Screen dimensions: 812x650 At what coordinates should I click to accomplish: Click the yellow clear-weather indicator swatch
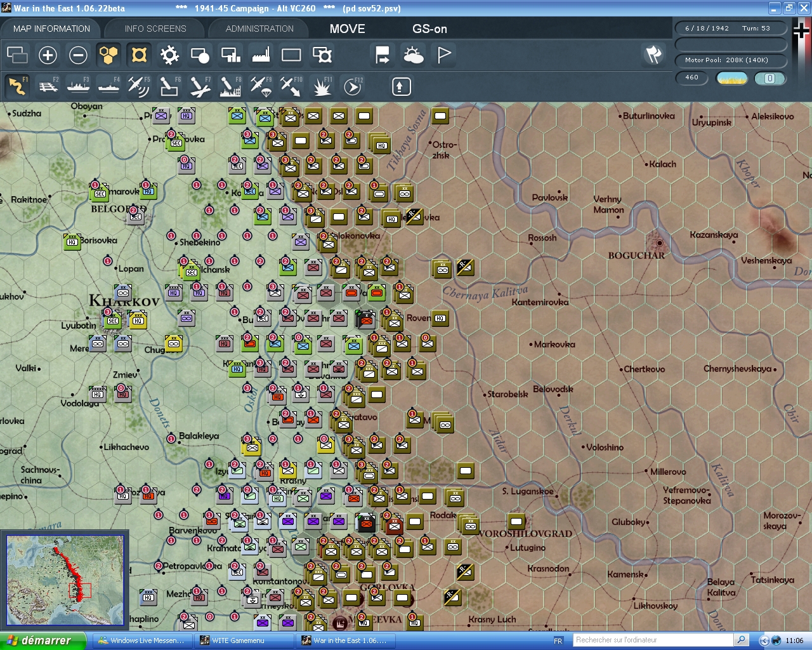point(732,78)
